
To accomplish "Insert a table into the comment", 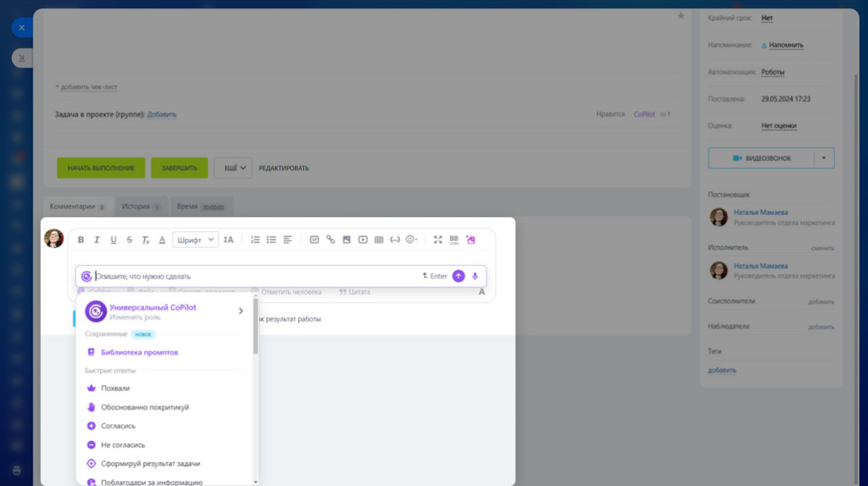I will pyautogui.click(x=379, y=240).
